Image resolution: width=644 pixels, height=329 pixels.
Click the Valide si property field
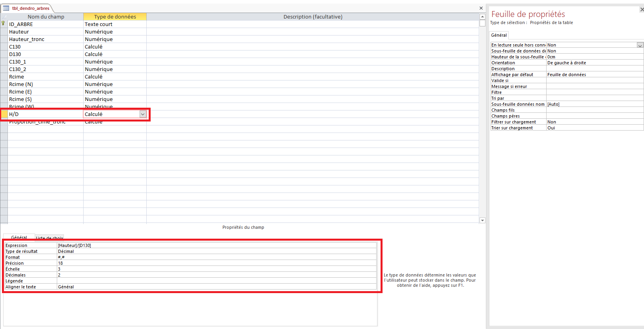[x=595, y=80]
